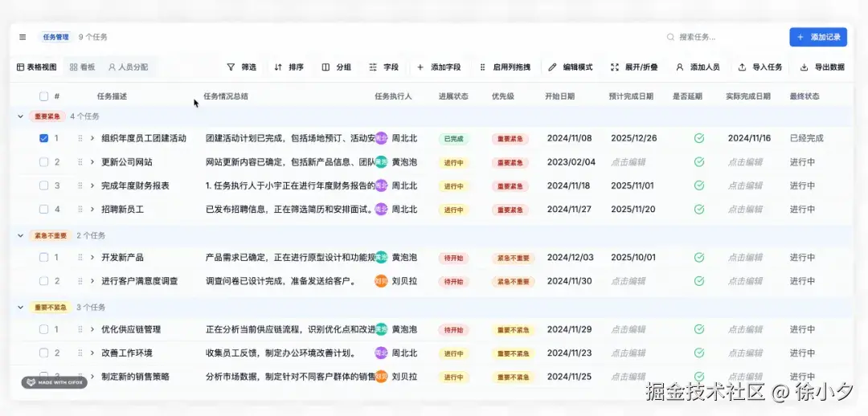Image resolution: width=868 pixels, height=416 pixels.
Task: Toggle the header select-all checkbox
Action: (x=43, y=96)
